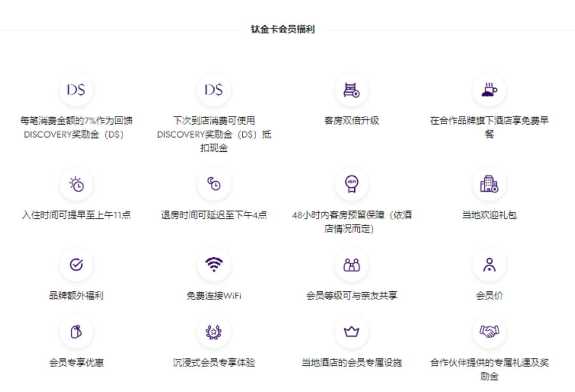Click the D$ DISCOVERY奖励金 icon
Screen dimensions: 575x392
point(76,90)
